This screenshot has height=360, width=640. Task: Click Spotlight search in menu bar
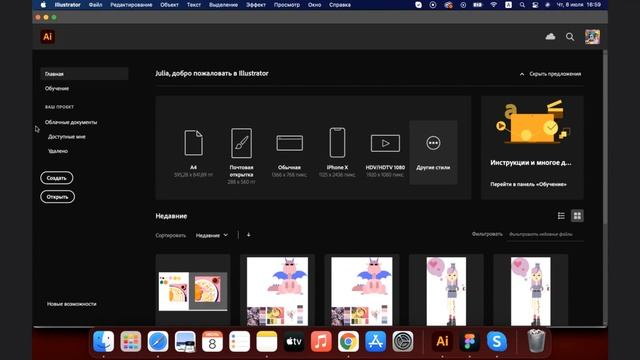coord(522,5)
